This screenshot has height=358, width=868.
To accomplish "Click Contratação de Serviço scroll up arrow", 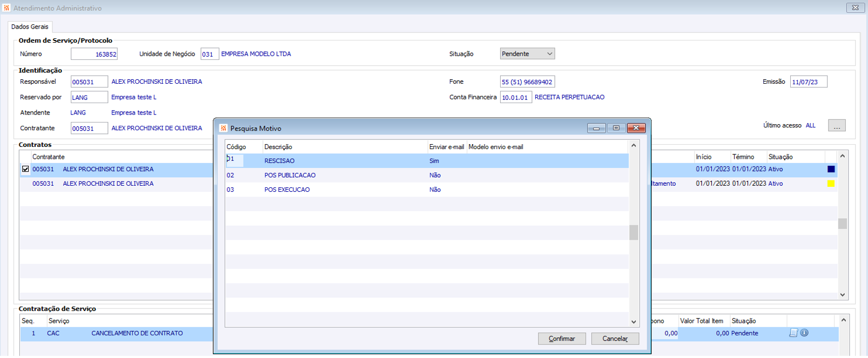I will click(844, 320).
